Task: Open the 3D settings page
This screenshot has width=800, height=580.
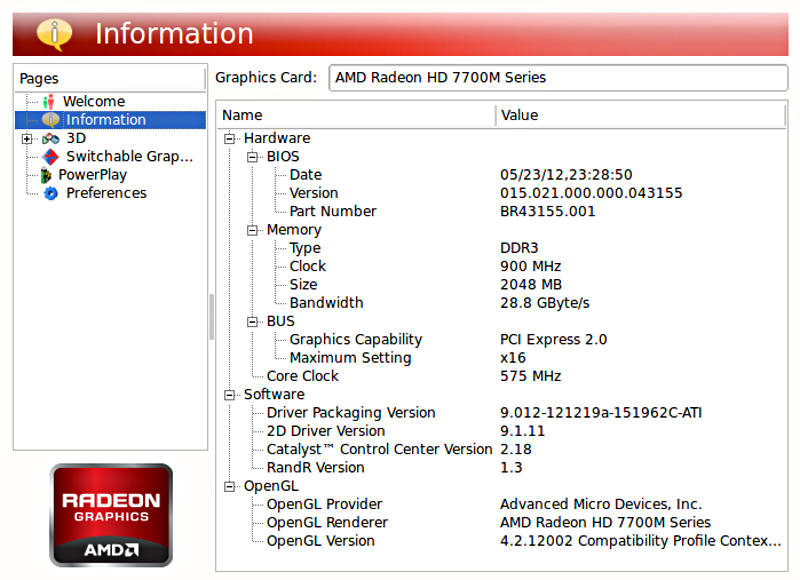Action: point(76,138)
